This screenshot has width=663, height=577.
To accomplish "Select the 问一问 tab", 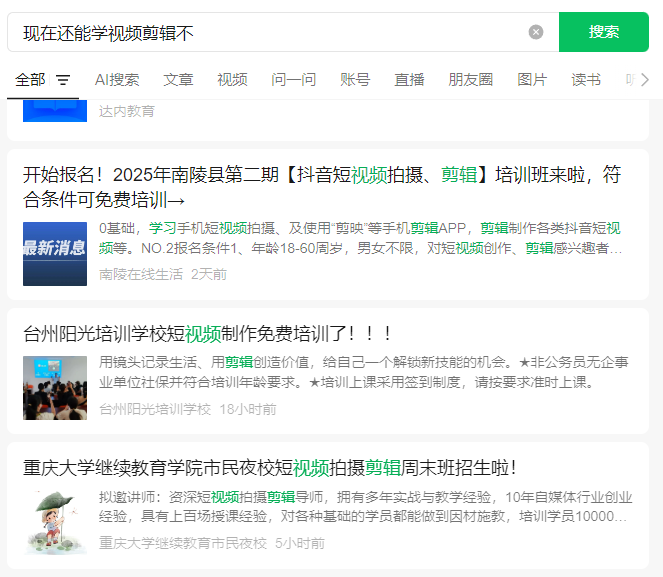I will click(293, 80).
